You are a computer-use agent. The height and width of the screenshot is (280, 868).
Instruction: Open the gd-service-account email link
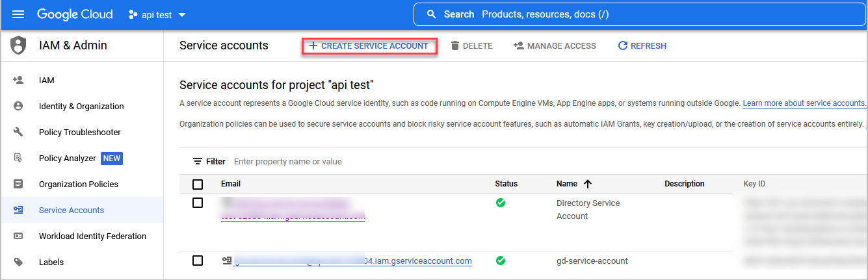tap(352, 261)
